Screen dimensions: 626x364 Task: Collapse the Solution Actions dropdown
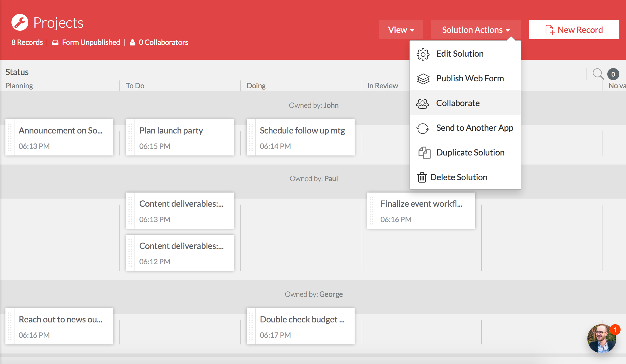click(476, 30)
